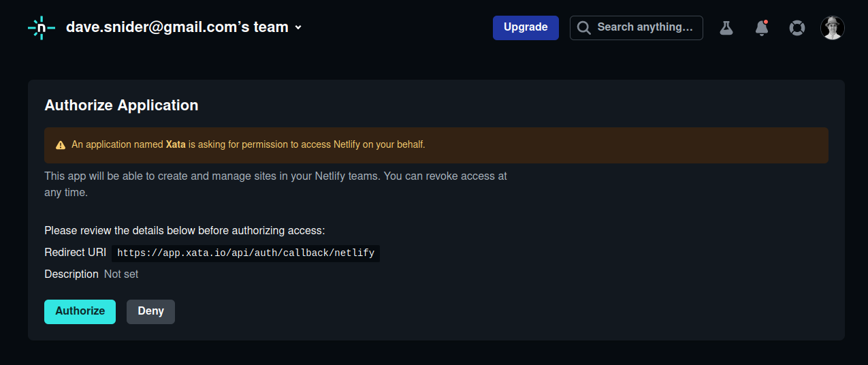The image size is (868, 365).
Task: Click the Upgrade button
Action: click(526, 27)
